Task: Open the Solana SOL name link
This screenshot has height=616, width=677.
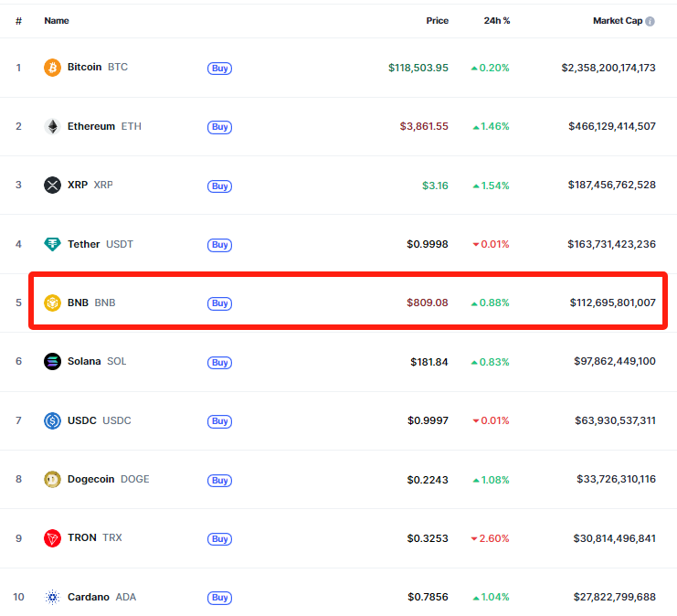Action: pyautogui.click(x=97, y=361)
